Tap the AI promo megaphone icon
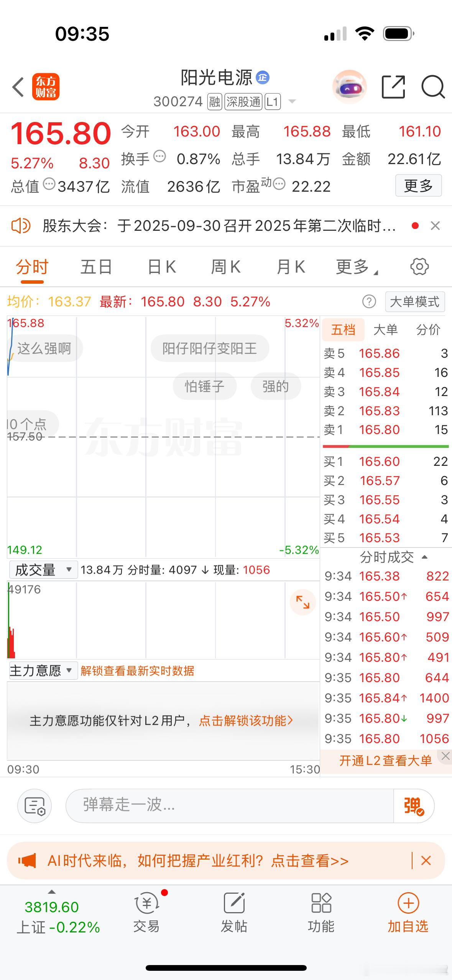 pos(27,861)
